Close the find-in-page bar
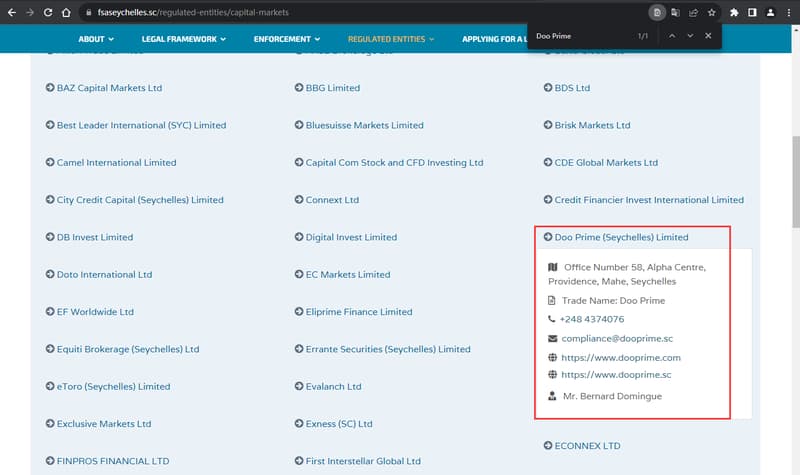 (708, 36)
